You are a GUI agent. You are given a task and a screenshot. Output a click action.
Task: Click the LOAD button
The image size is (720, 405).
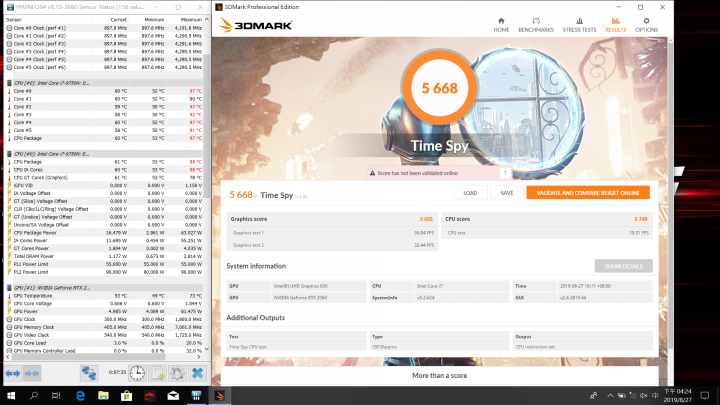[470, 193]
